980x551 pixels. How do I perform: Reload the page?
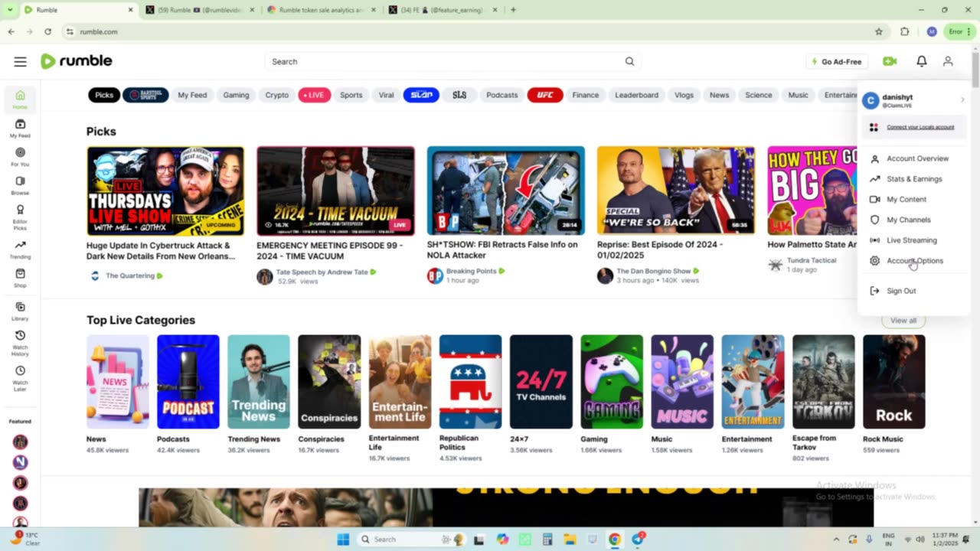pos(47,31)
